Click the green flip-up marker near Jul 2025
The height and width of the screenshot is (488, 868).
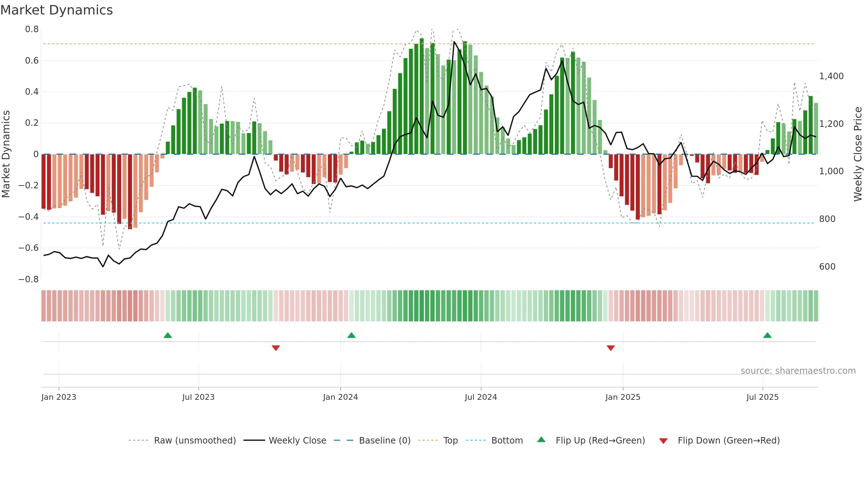pos(767,335)
